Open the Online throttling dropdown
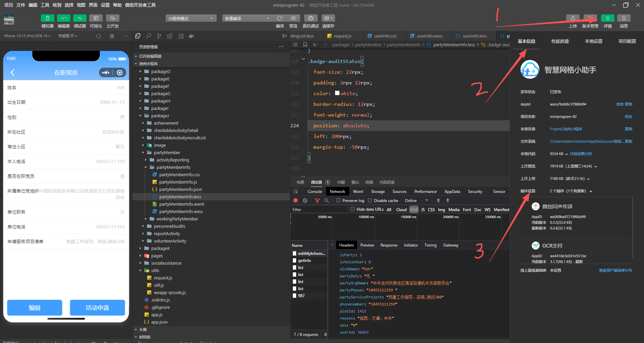Screen dimensions: 644x343 (416, 200)
